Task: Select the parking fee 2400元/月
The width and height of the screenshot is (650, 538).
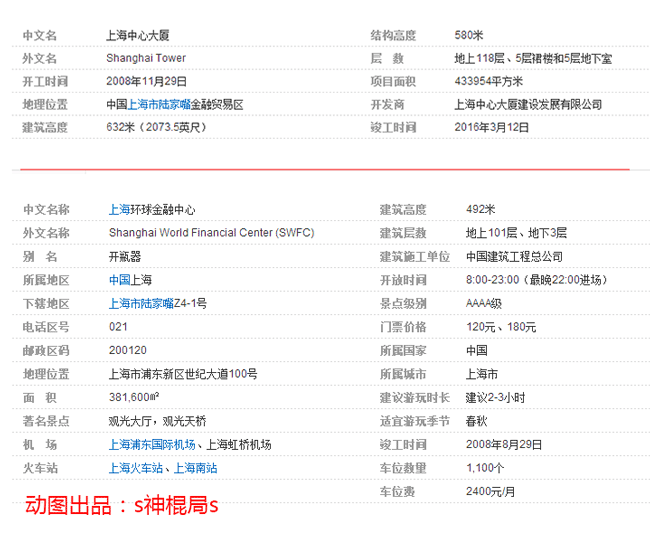Action: [490, 492]
